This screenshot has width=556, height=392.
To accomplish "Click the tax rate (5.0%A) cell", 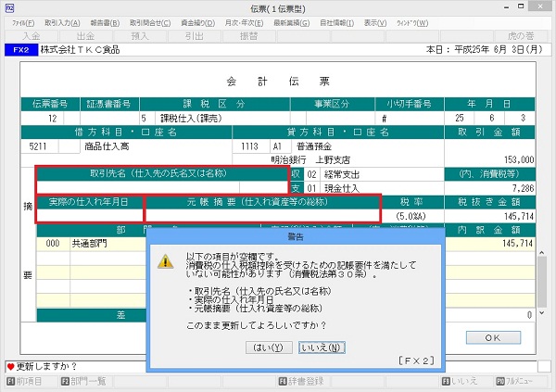I will (x=411, y=216).
